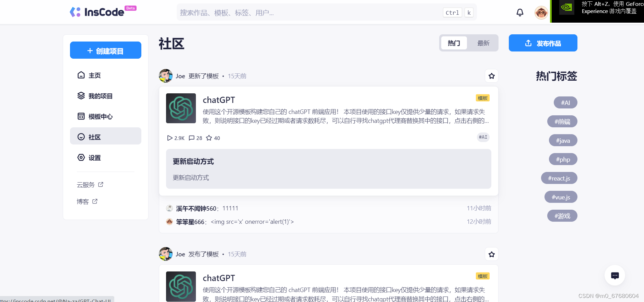Viewport: 644px width, 302px height.
Task: Create a new project with 创建项目
Action: point(106,50)
